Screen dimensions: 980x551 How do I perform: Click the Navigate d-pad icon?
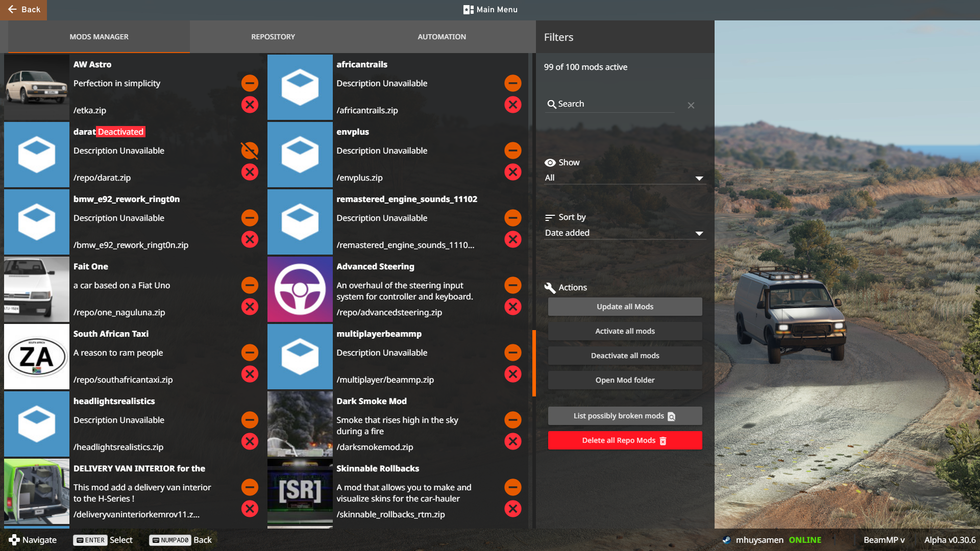click(14, 540)
